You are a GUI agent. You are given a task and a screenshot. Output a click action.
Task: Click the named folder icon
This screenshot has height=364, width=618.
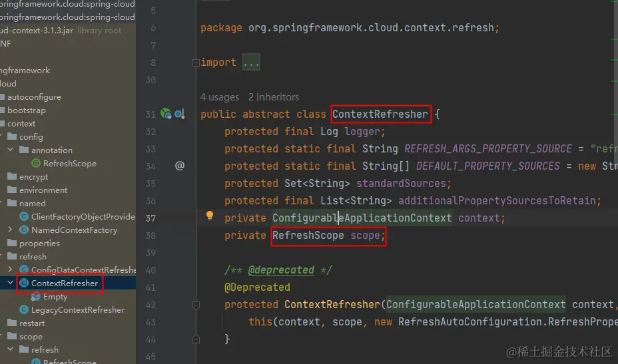pos(12,203)
